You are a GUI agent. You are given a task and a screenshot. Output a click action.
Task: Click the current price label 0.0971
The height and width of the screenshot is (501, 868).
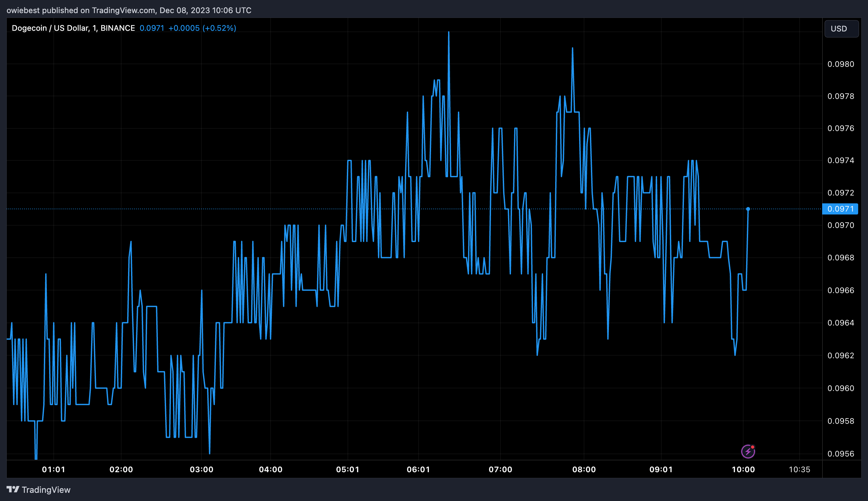click(840, 209)
